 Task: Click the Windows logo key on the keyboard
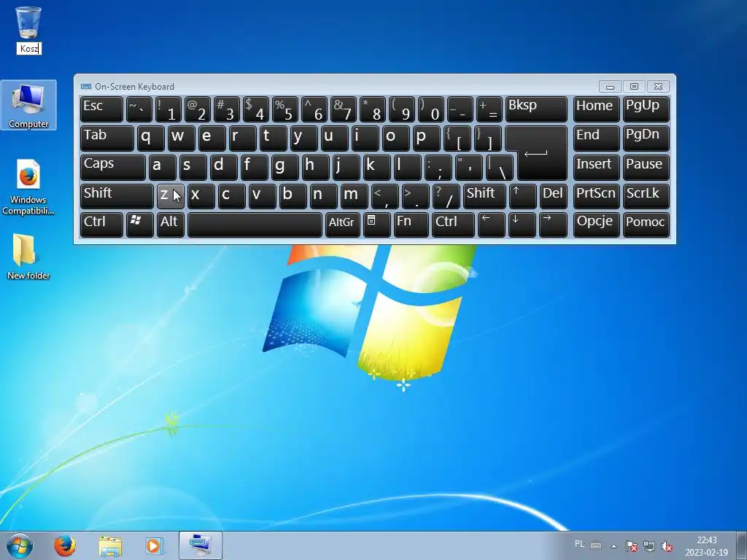[x=139, y=225]
